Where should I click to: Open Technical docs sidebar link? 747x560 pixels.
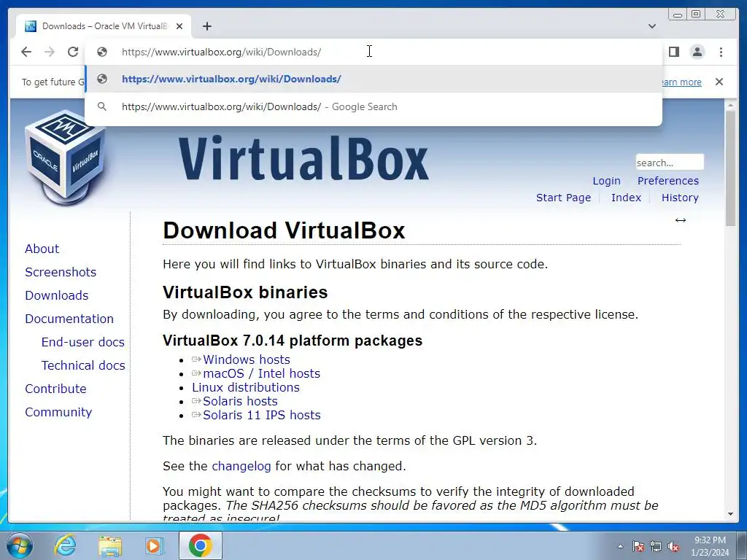coord(83,365)
